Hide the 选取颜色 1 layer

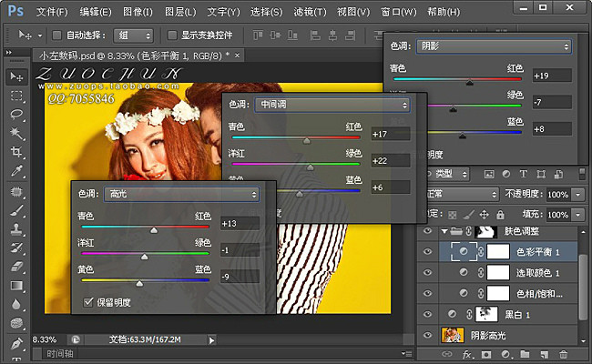coord(427,272)
